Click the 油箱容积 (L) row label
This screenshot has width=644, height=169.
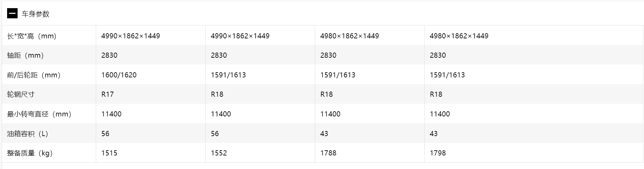click(x=28, y=134)
